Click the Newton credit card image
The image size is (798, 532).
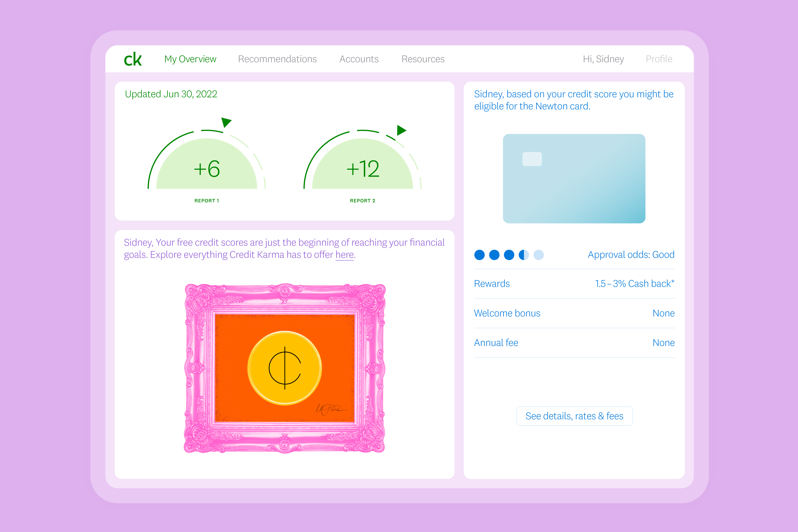[574, 178]
